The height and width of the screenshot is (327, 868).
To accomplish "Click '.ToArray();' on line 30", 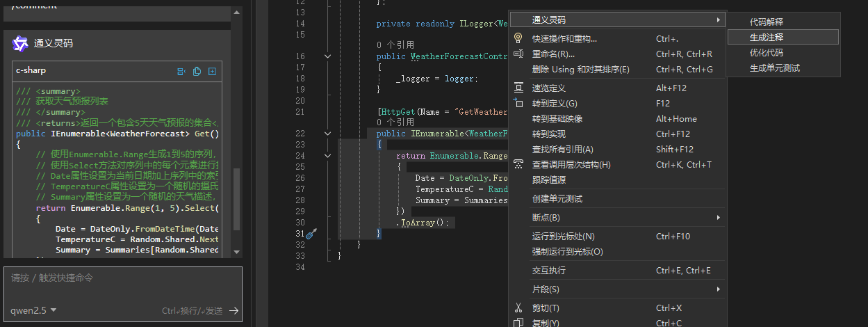I will click(x=423, y=223).
